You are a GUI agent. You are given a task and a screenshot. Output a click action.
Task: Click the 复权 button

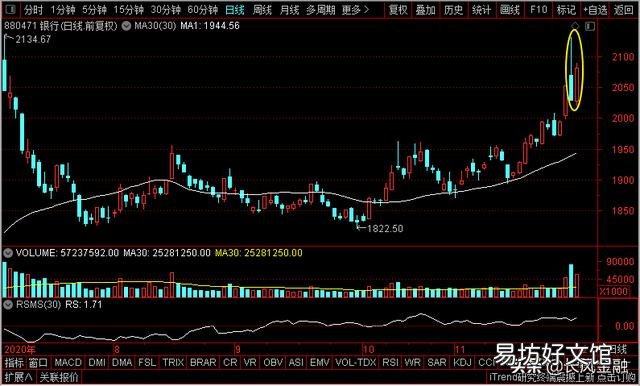[399, 10]
